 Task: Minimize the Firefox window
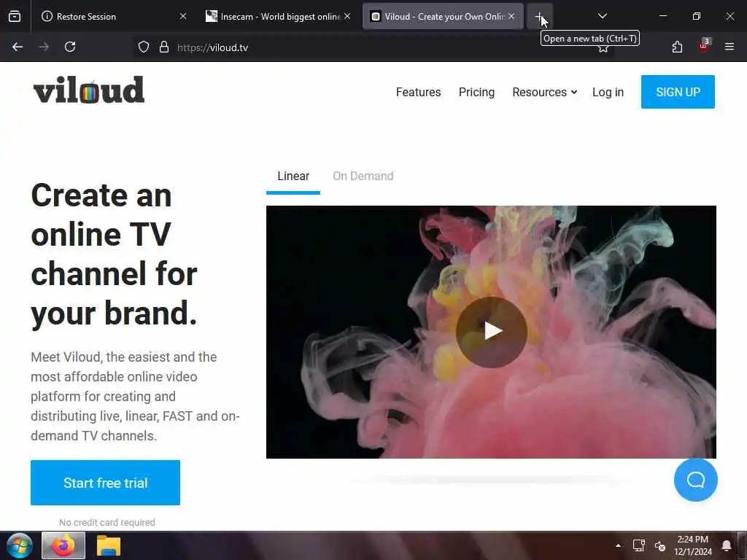pos(662,16)
